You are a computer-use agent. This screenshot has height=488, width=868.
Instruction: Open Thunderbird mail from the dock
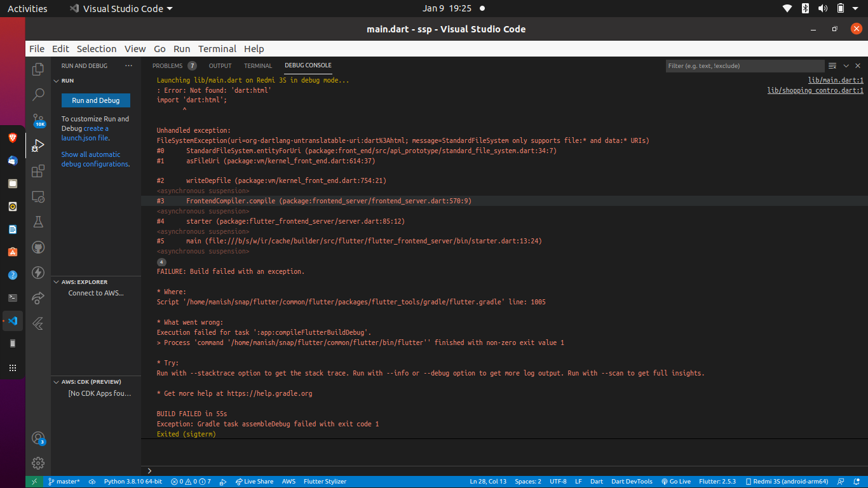coord(13,161)
